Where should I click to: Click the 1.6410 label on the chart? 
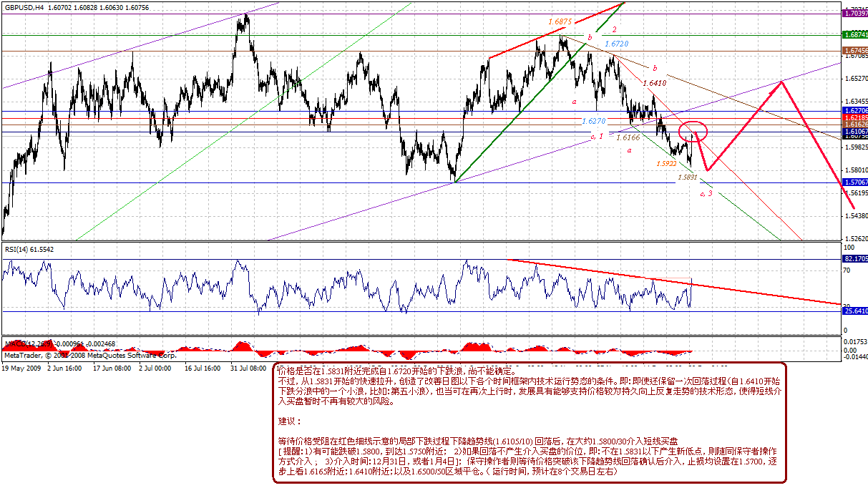pos(655,83)
